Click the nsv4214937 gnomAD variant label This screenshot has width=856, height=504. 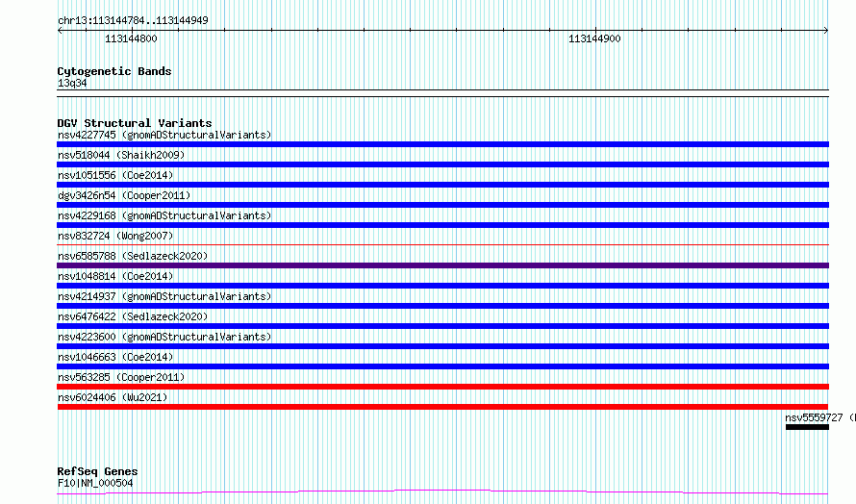tap(164, 296)
